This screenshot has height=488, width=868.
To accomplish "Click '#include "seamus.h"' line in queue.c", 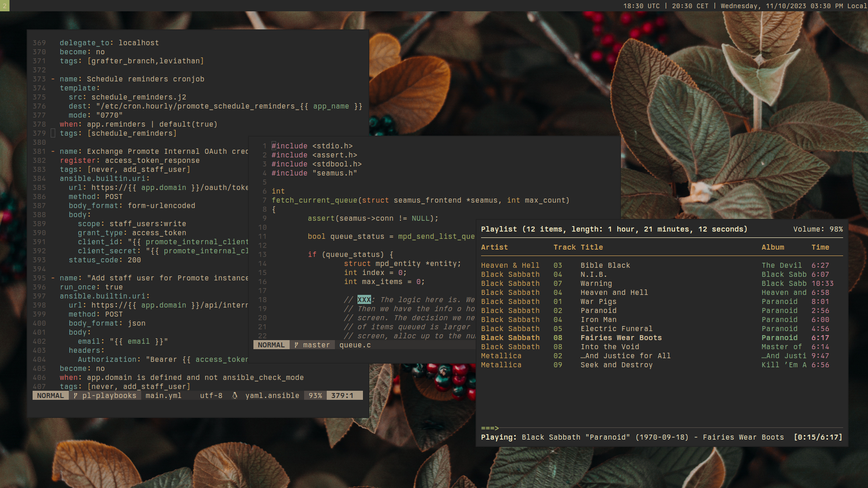I will coord(314,173).
